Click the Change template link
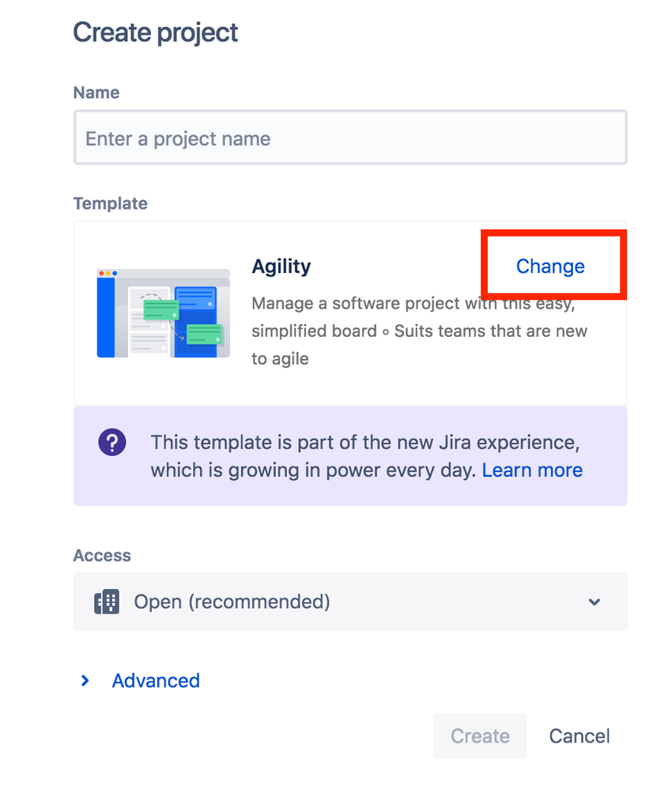672x790 pixels. click(x=550, y=266)
